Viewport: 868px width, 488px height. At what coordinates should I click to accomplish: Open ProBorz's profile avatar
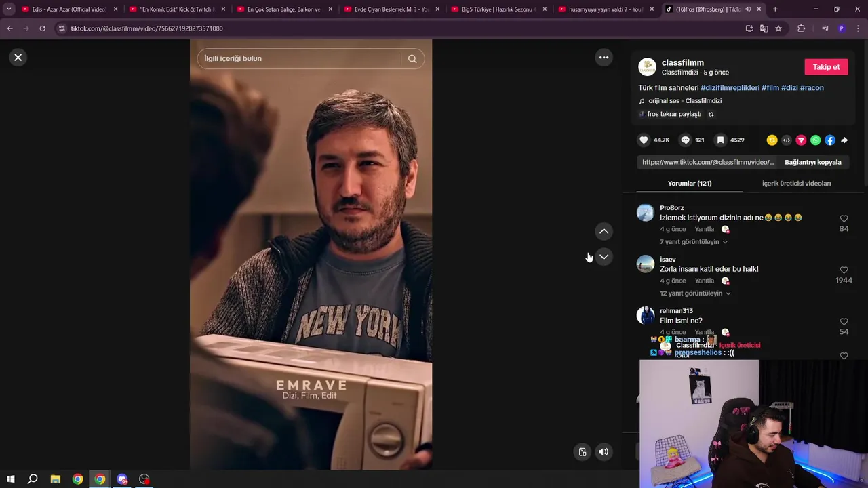pyautogui.click(x=645, y=213)
